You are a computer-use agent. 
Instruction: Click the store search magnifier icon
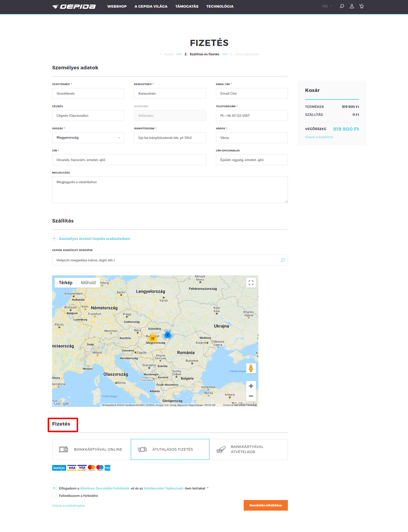[283, 260]
